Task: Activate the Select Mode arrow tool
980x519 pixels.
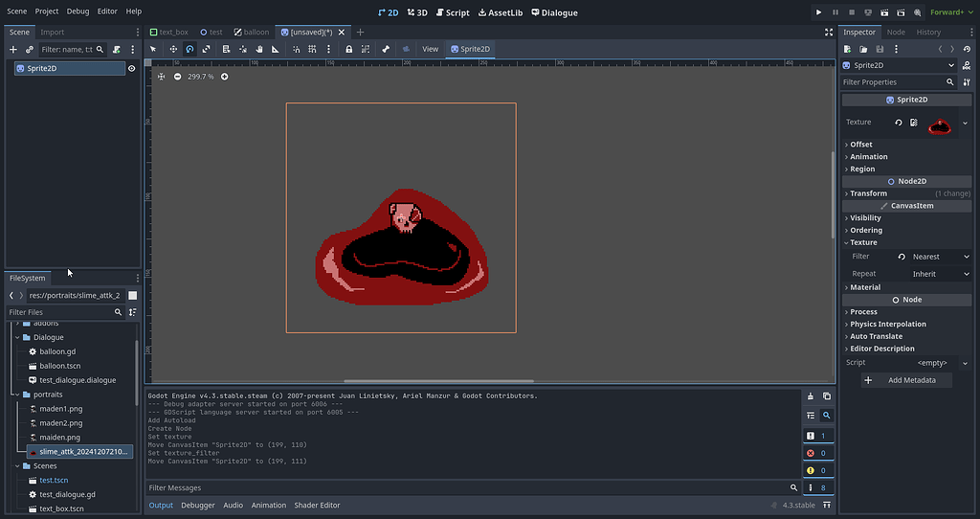Action: pyautogui.click(x=153, y=49)
